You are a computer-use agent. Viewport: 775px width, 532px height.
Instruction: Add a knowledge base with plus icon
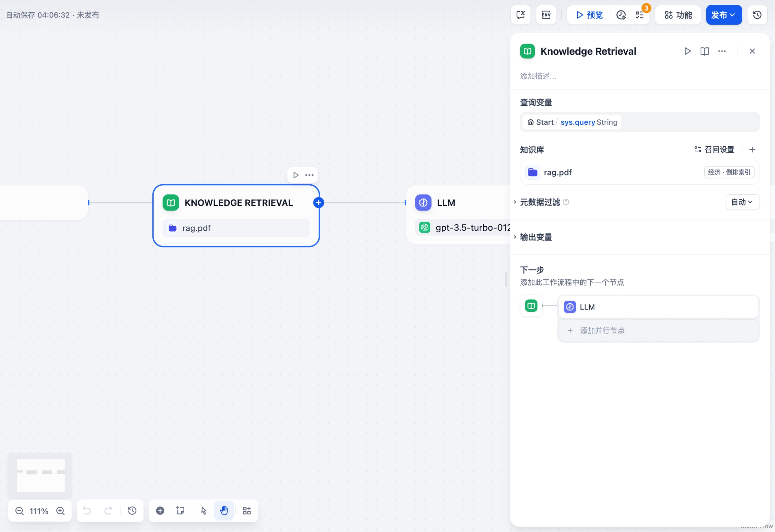click(752, 150)
